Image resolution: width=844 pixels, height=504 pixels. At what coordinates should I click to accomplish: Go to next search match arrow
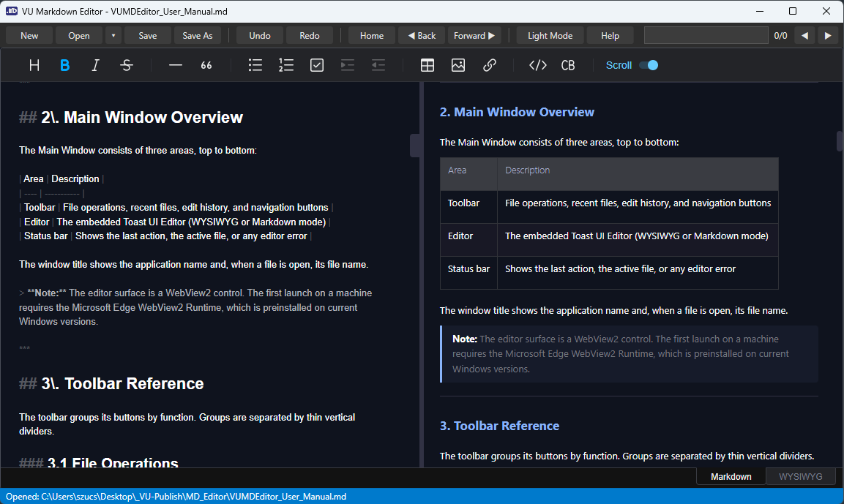click(828, 36)
